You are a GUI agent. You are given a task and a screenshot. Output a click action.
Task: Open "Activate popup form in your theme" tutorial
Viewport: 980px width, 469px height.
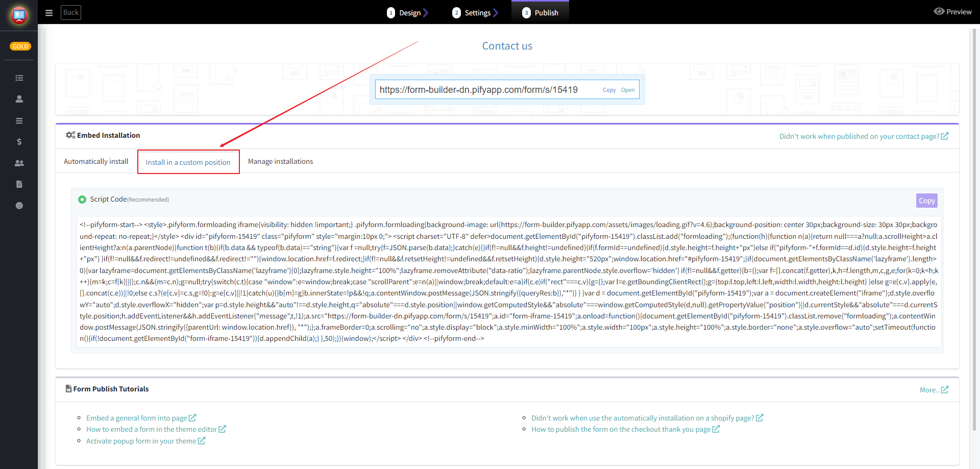145,441
